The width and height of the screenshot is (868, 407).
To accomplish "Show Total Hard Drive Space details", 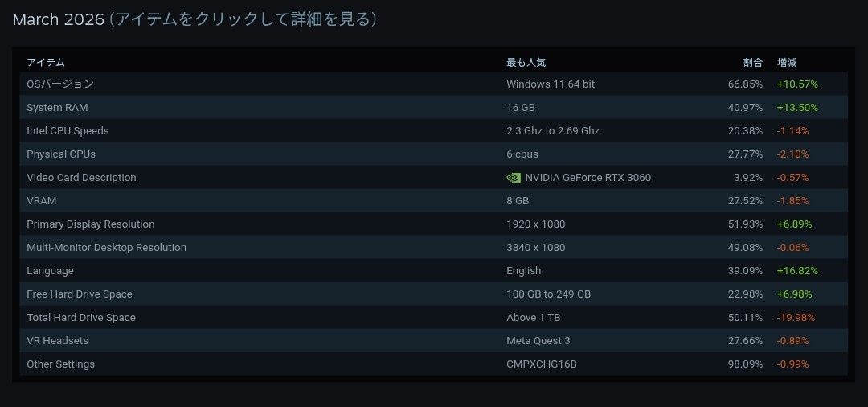I will 81,318.
